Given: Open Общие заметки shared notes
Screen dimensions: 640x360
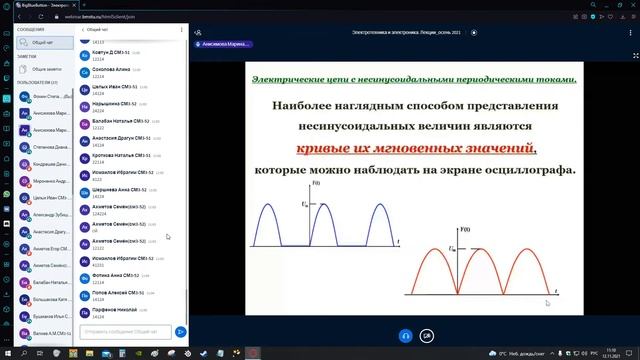Looking at the screenshot, I should [45, 69].
